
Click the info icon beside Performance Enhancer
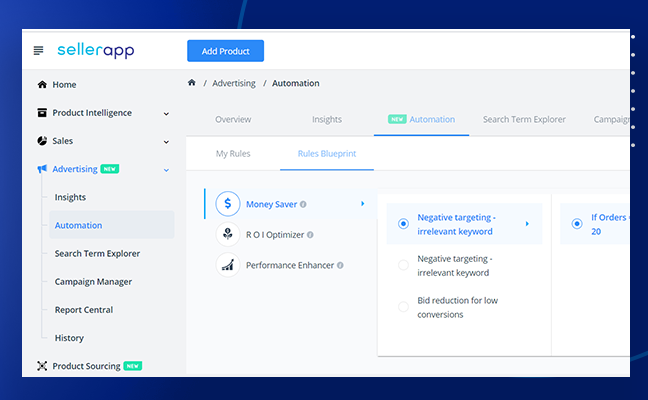[x=340, y=265]
